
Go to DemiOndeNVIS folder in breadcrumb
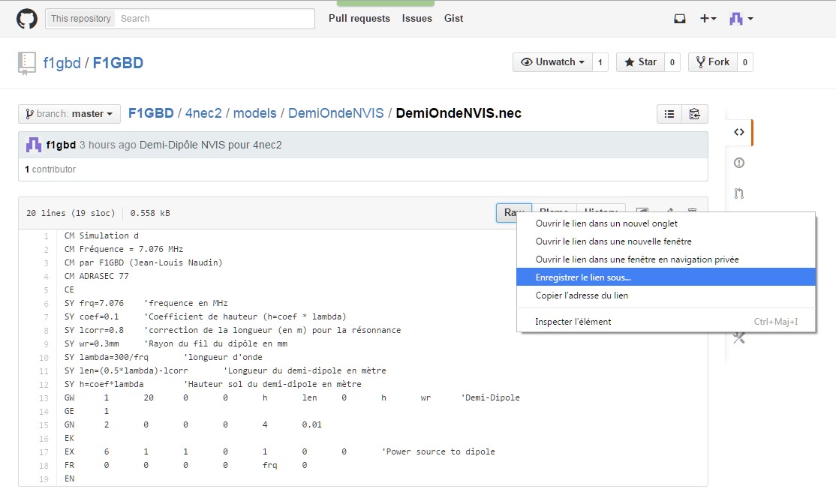tap(336, 113)
